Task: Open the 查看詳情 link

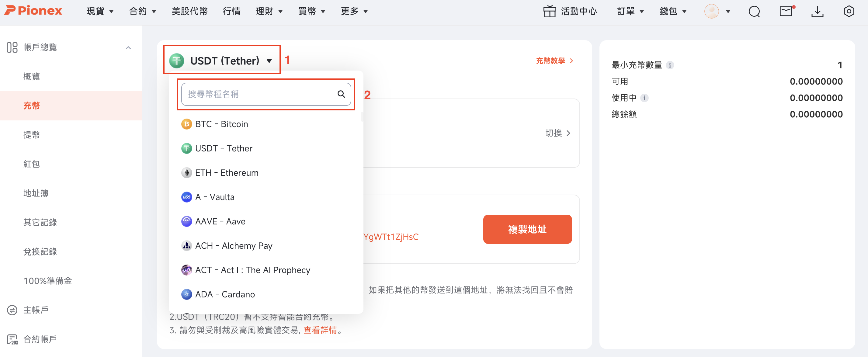Action: coord(320,330)
